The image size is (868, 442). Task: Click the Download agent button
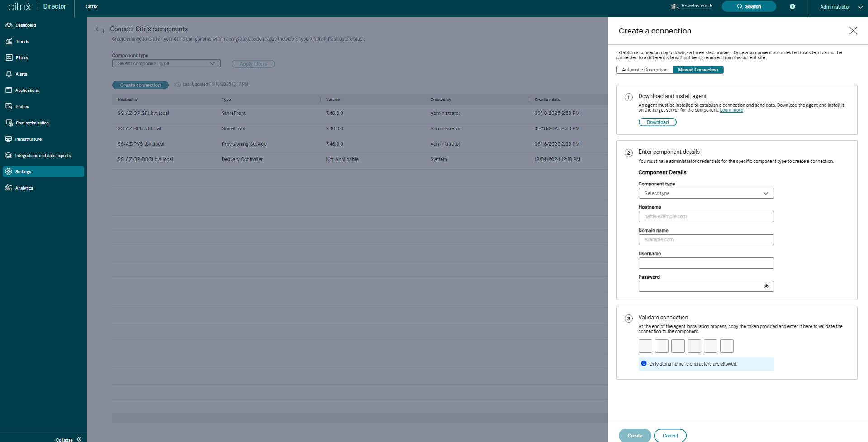coord(657,122)
